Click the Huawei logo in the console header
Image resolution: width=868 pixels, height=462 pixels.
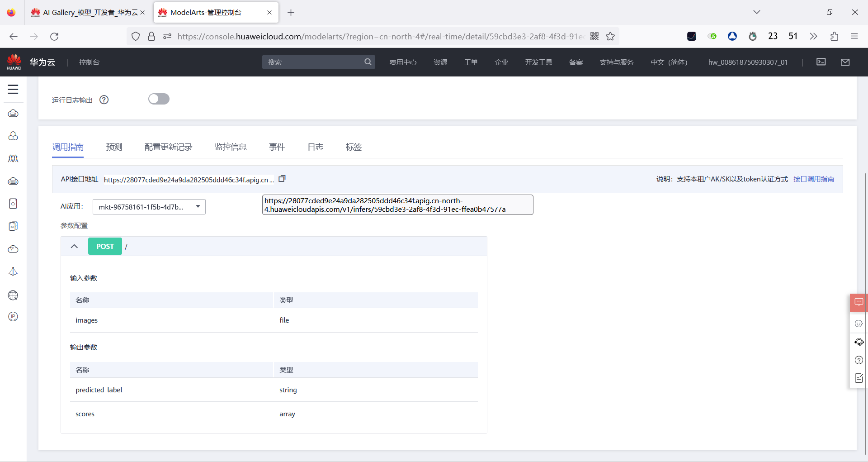click(x=14, y=62)
